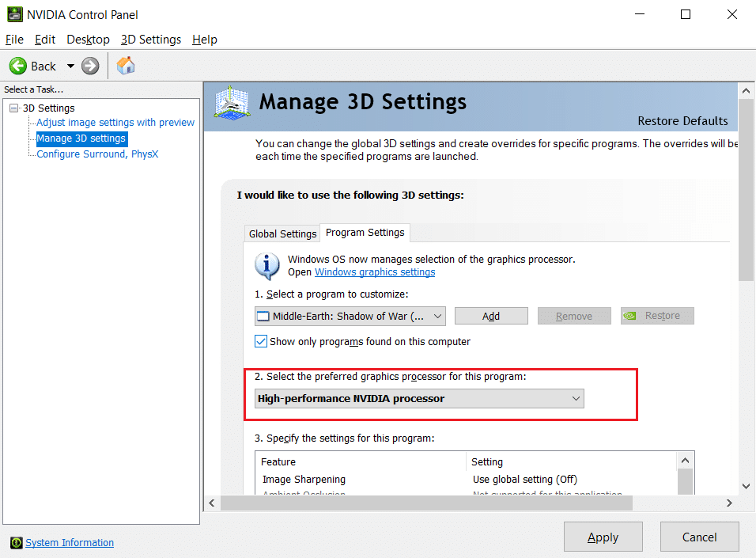Open the 3D Settings menu

coord(150,39)
